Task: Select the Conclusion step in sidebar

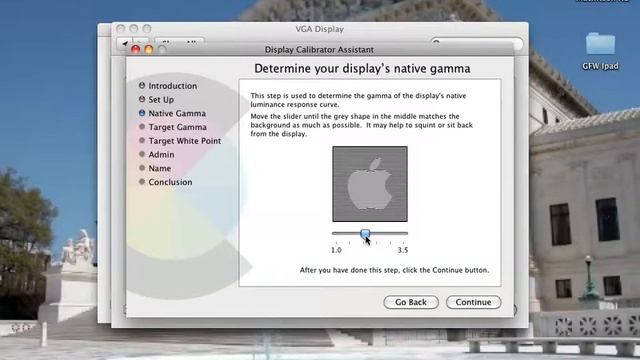Action: (166, 182)
